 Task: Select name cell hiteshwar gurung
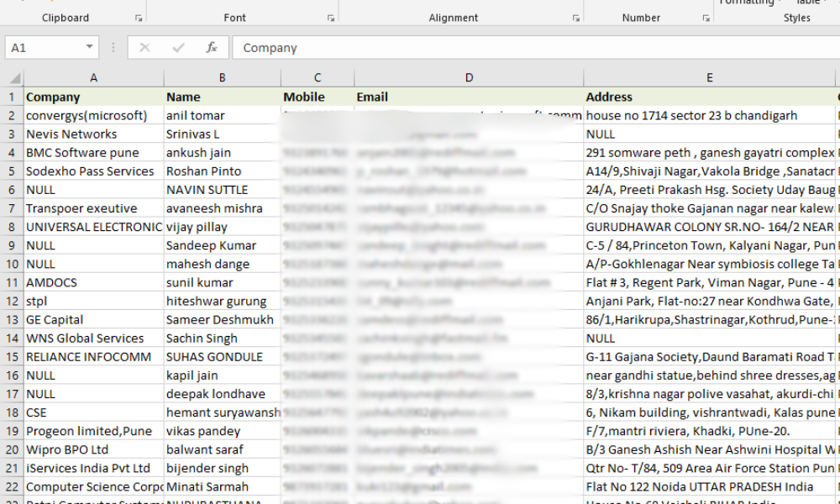[x=223, y=301]
